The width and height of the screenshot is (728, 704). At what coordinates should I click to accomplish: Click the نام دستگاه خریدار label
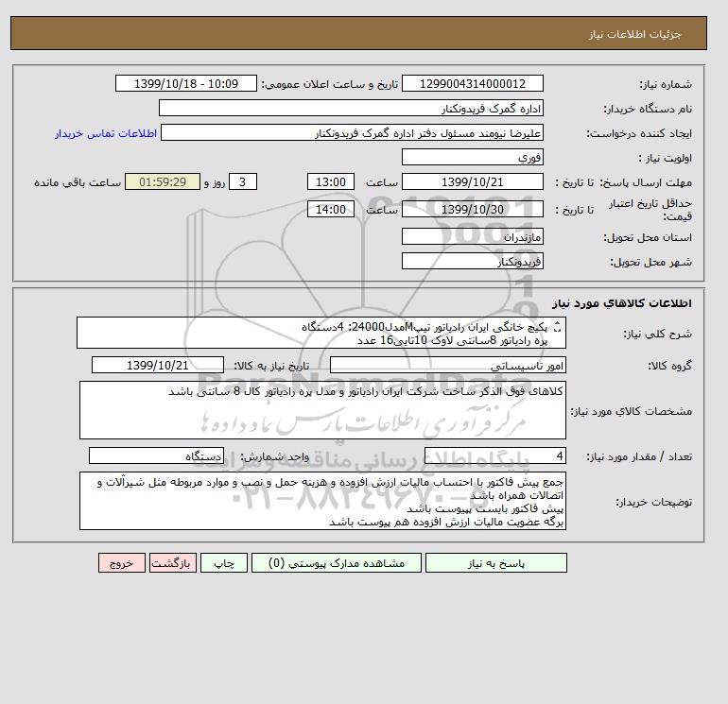648,109
